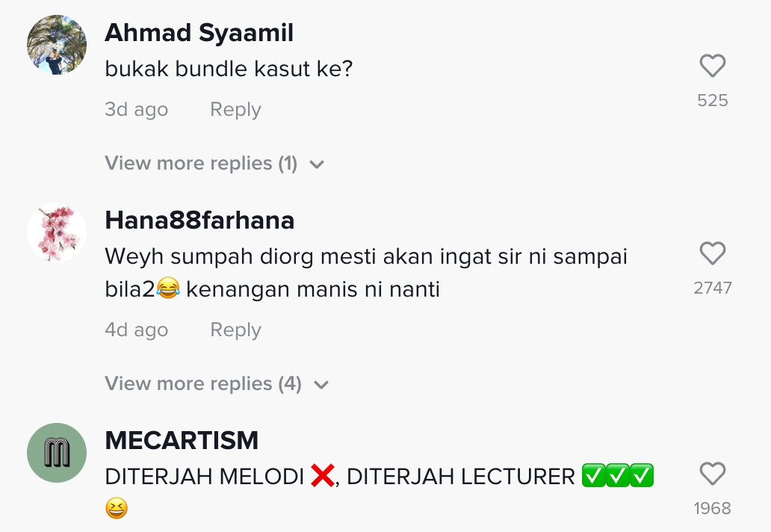Open Ahmad Syaamil username link
Viewport: 771px width, 532px height.
click(x=199, y=33)
